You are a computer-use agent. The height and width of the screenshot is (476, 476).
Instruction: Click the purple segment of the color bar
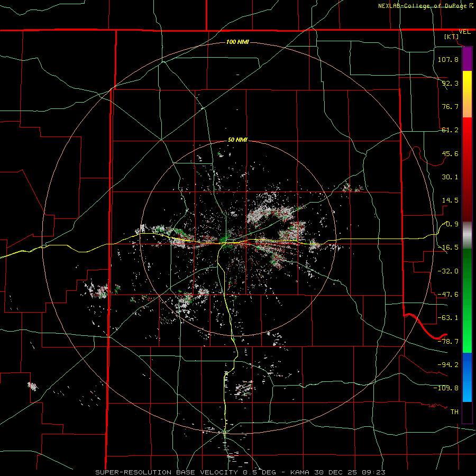[x=467, y=59]
